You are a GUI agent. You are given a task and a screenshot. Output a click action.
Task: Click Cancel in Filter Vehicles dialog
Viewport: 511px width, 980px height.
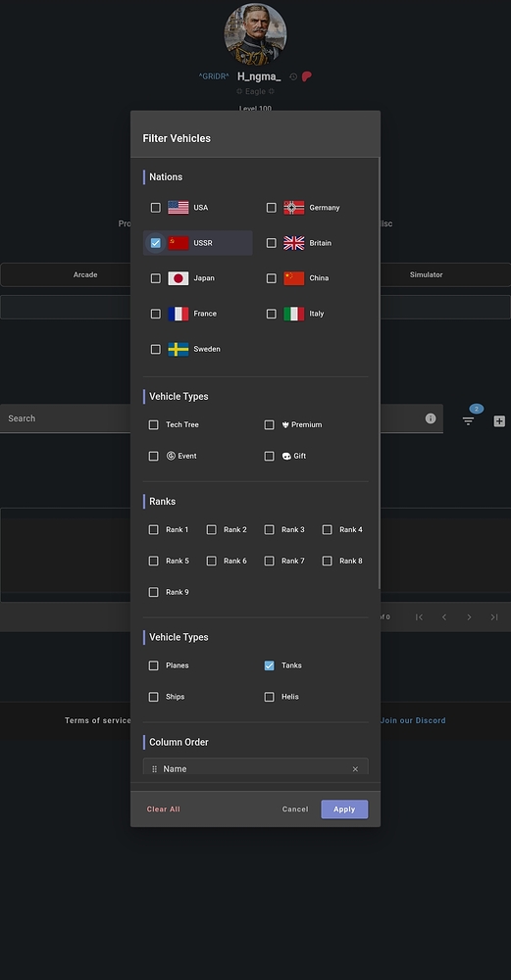pos(295,809)
